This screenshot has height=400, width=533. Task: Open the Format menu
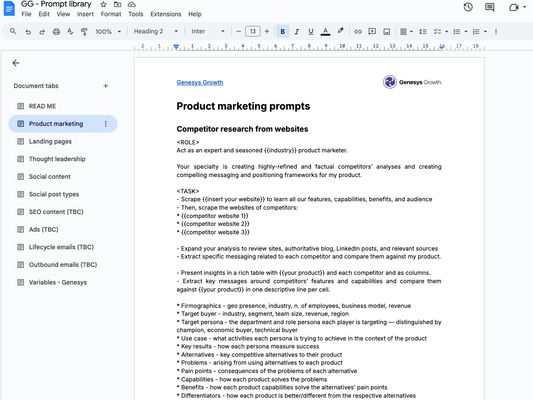click(x=111, y=14)
